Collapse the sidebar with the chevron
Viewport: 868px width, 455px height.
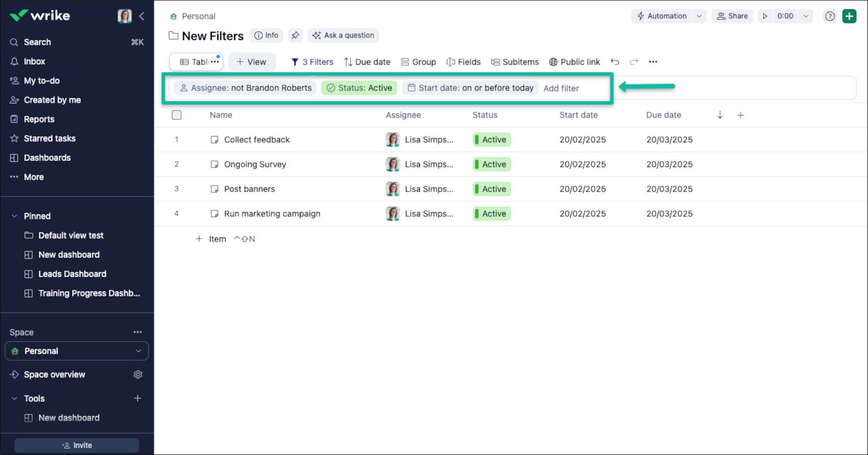click(142, 16)
